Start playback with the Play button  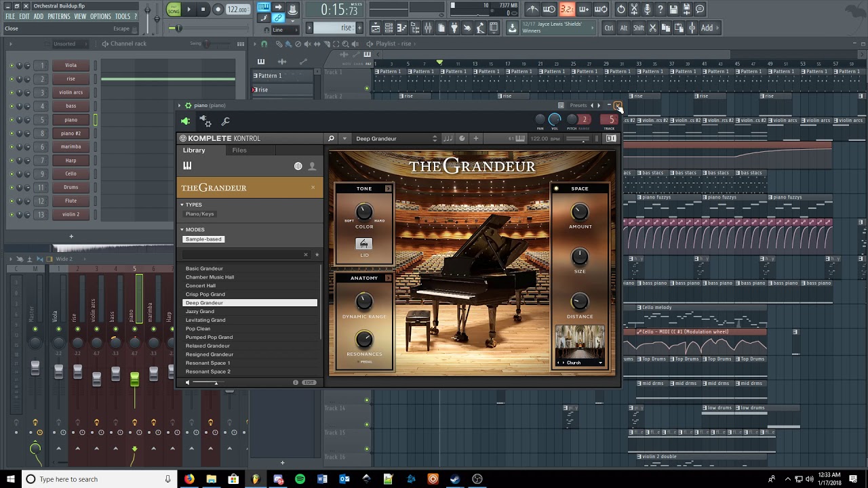(189, 9)
